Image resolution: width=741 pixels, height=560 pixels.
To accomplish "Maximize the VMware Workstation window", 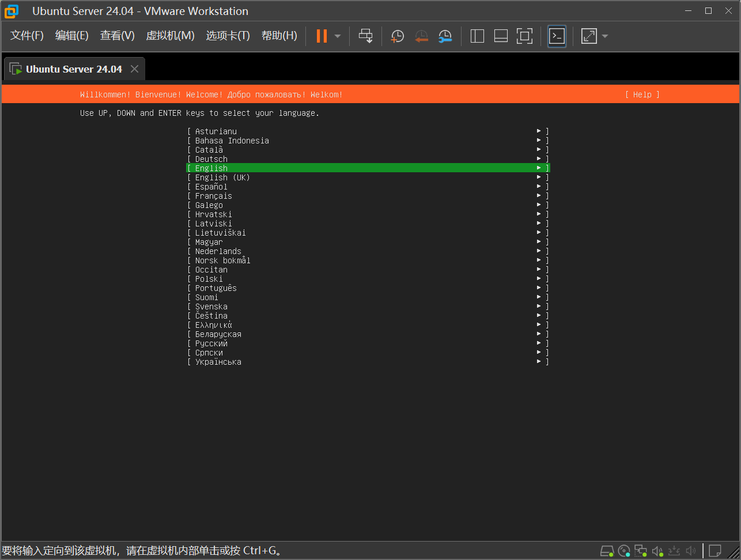I will [709, 10].
